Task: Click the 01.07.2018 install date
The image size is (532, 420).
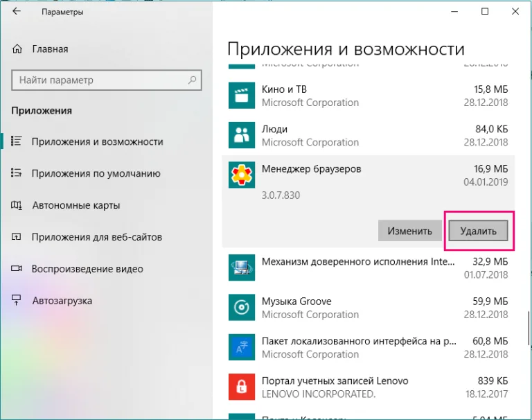Action: point(486,274)
